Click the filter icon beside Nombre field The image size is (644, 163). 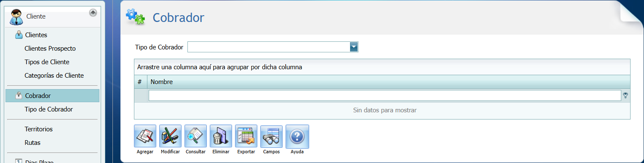click(x=625, y=96)
